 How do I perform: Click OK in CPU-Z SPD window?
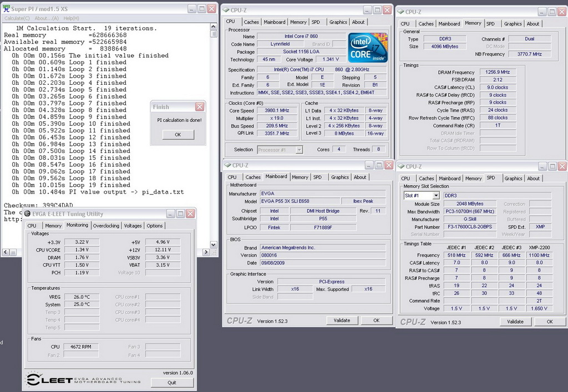pyautogui.click(x=550, y=322)
